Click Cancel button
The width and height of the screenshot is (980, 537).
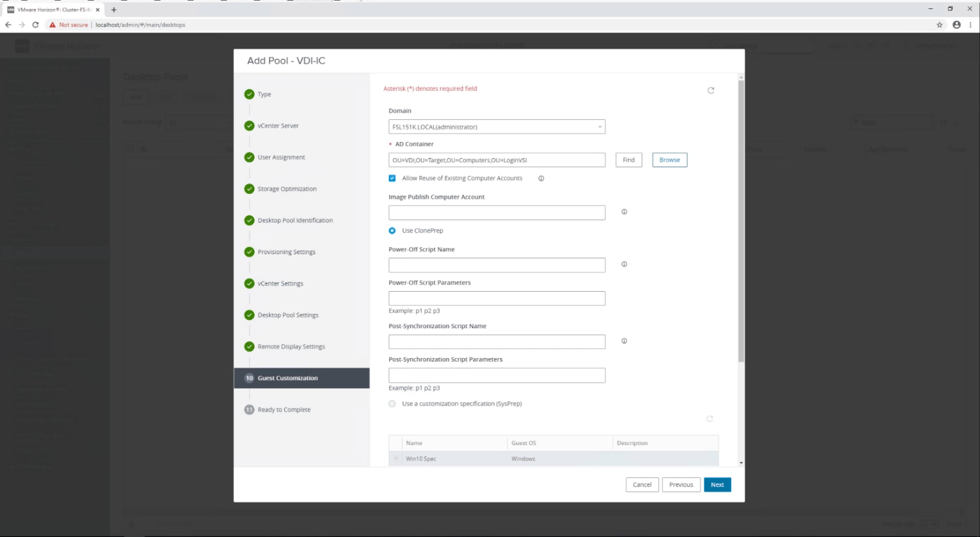[642, 484]
